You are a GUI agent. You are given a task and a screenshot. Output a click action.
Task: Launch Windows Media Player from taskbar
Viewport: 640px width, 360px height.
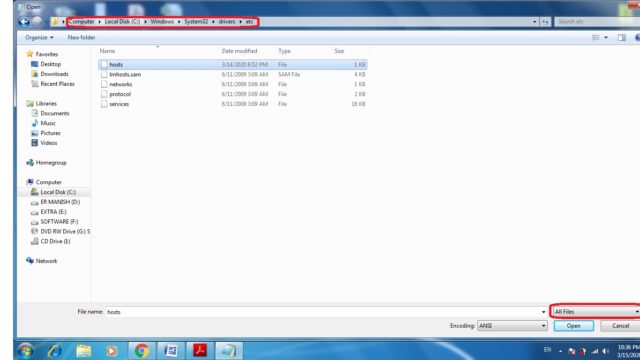point(111,351)
